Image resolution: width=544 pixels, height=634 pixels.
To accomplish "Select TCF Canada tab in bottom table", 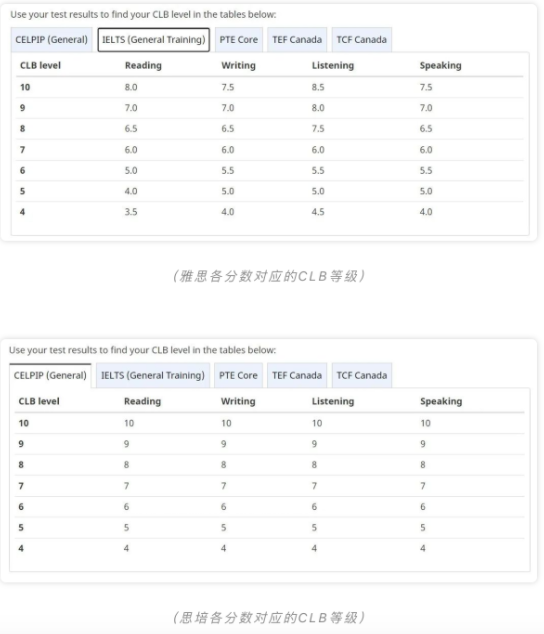I will (362, 376).
